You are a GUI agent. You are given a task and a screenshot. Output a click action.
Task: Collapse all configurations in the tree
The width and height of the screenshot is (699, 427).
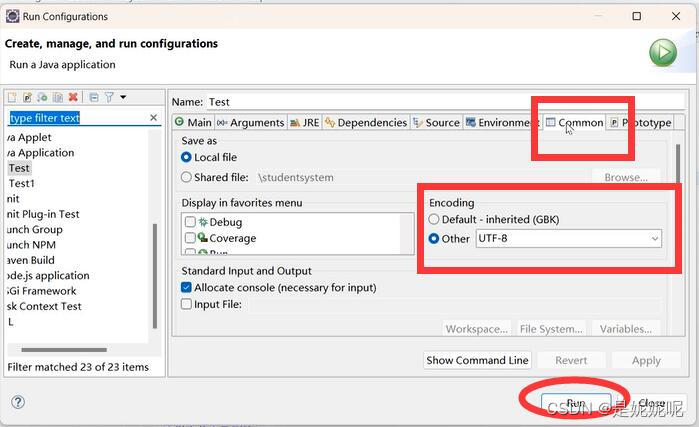[x=94, y=97]
